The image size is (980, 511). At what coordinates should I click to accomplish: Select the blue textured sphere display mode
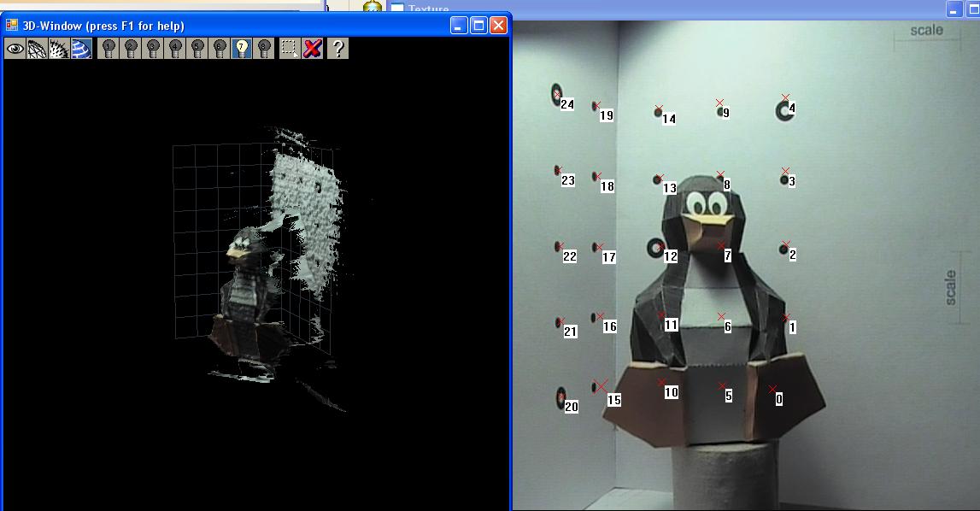[x=81, y=48]
